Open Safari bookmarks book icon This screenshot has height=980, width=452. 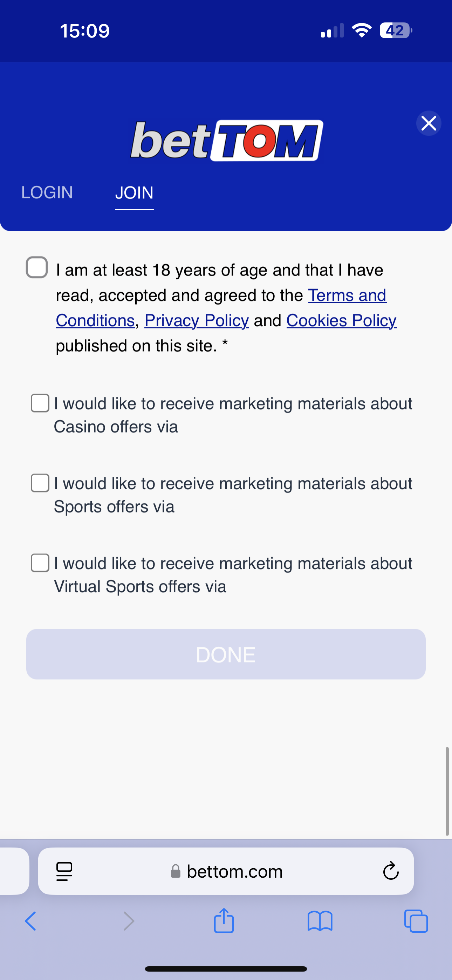[x=320, y=921]
